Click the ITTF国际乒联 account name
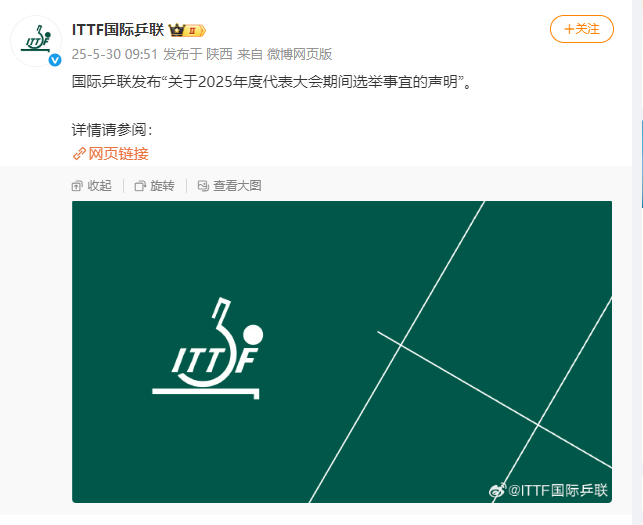The height and width of the screenshot is (525, 643). (118, 30)
